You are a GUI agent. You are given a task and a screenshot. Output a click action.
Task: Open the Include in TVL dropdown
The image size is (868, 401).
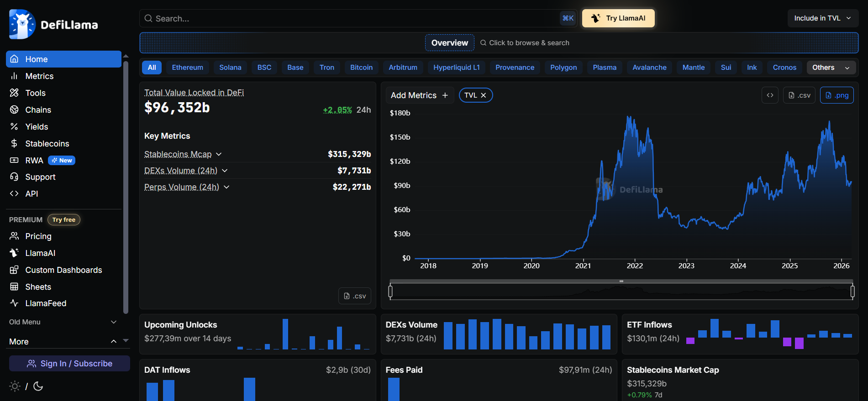tap(823, 18)
